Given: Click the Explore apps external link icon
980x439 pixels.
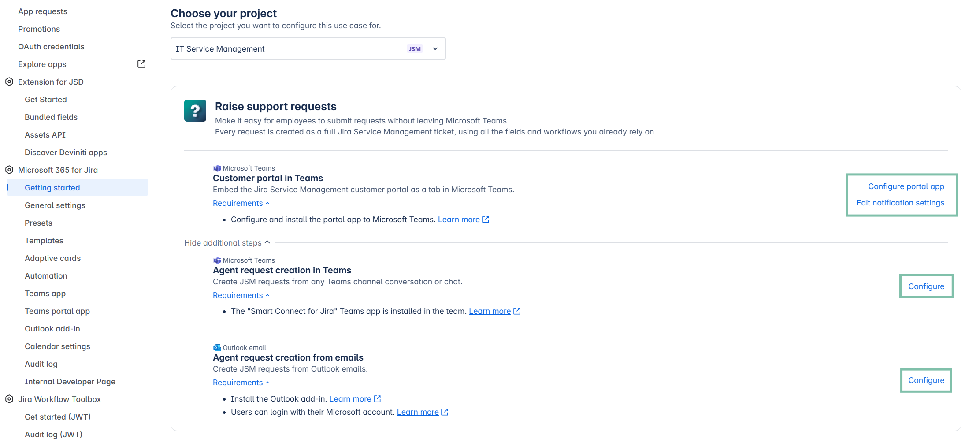Looking at the screenshot, I should pyautogui.click(x=141, y=64).
